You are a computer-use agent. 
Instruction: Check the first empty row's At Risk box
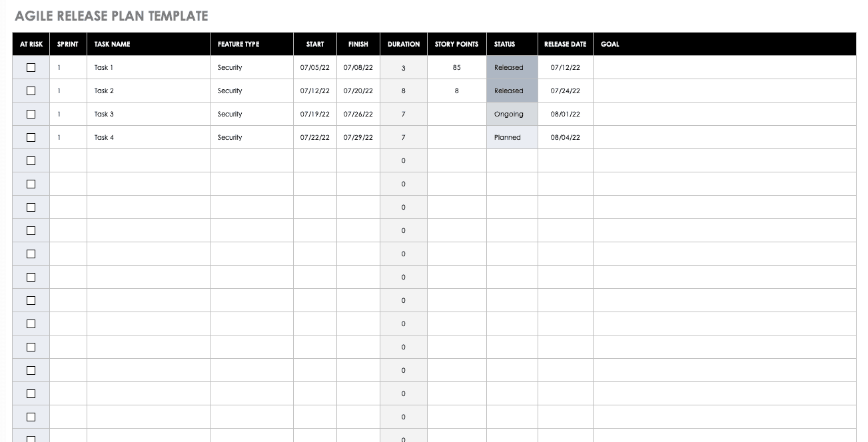(x=31, y=160)
